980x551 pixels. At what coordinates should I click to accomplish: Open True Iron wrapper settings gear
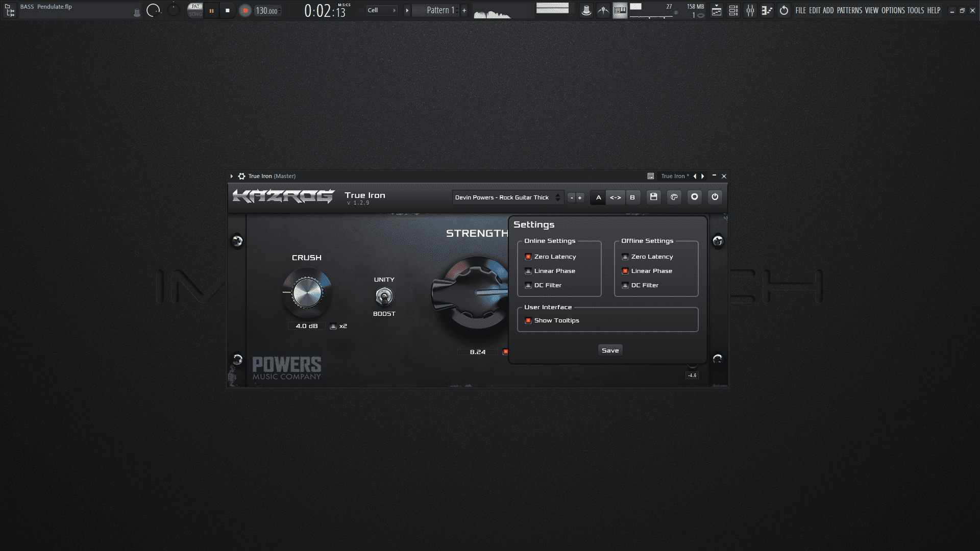point(241,176)
